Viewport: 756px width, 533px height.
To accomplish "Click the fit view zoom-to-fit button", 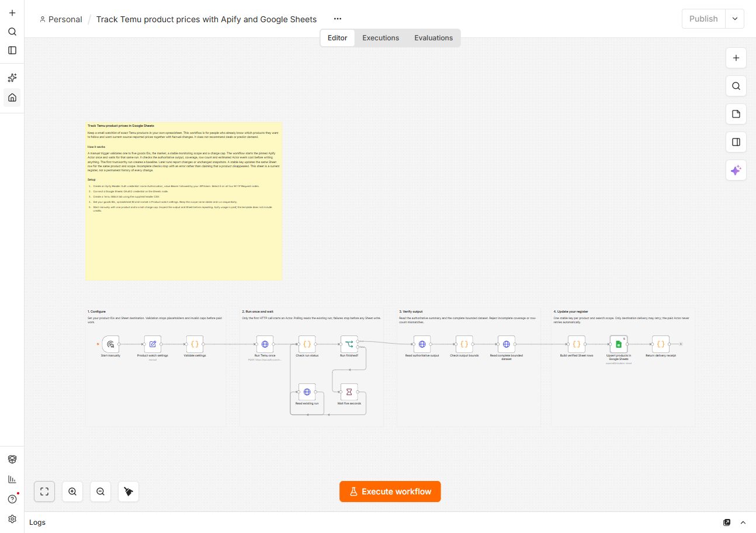I will pyautogui.click(x=44, y=492).
